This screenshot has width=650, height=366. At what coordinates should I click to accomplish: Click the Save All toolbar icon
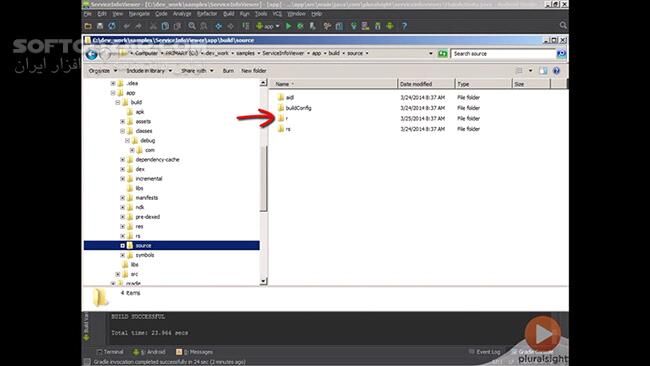(x=100, y=26)
